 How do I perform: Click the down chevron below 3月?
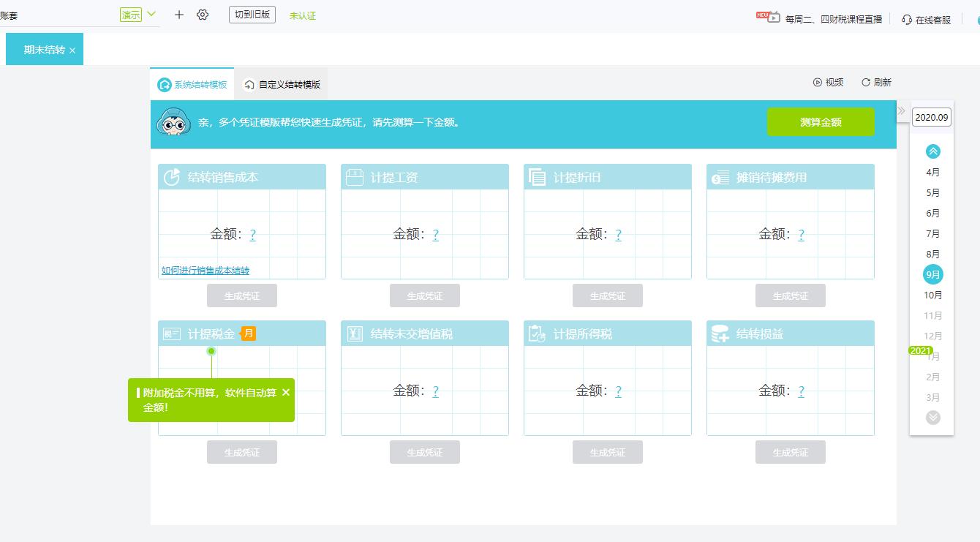click(x=932, y=417)
